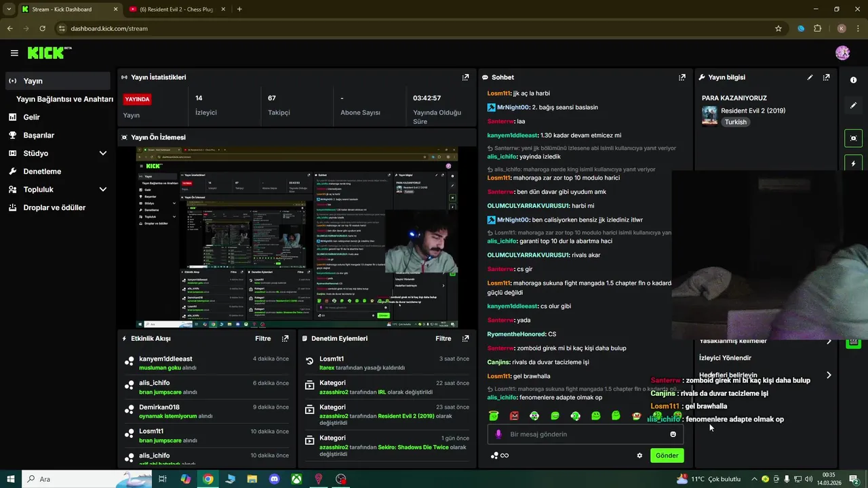
Task: Pop out the Denetim Eylemleri panel
Action: [465, 338]
